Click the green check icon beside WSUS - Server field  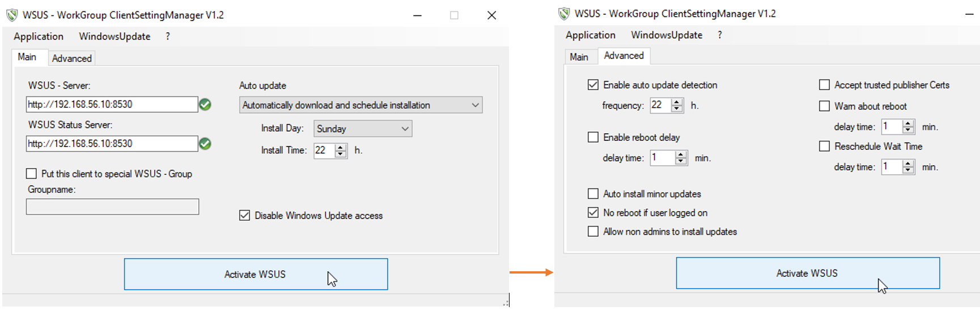205,104
